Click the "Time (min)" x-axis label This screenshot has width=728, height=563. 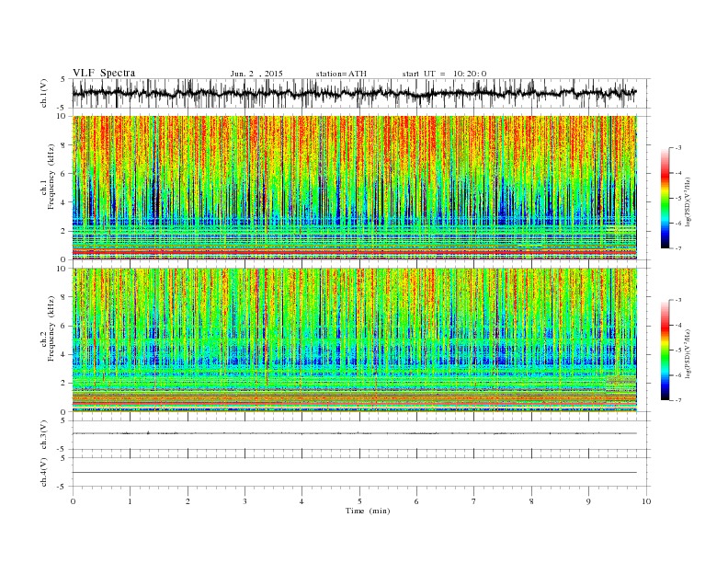368,511
